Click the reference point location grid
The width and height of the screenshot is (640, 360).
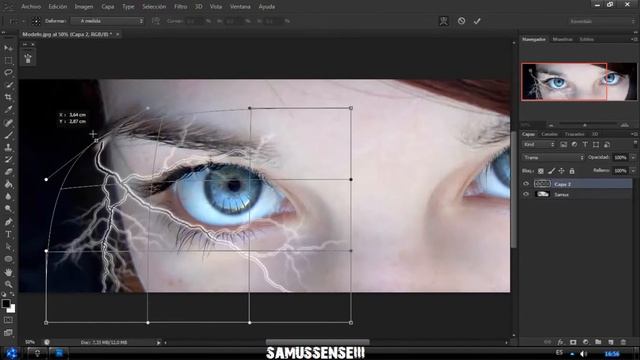(36, 21)
